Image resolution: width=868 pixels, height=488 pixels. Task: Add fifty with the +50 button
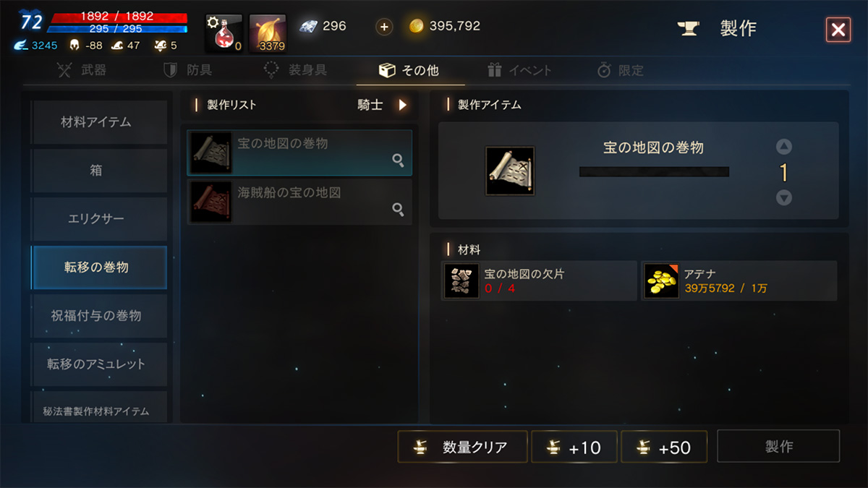665,447
